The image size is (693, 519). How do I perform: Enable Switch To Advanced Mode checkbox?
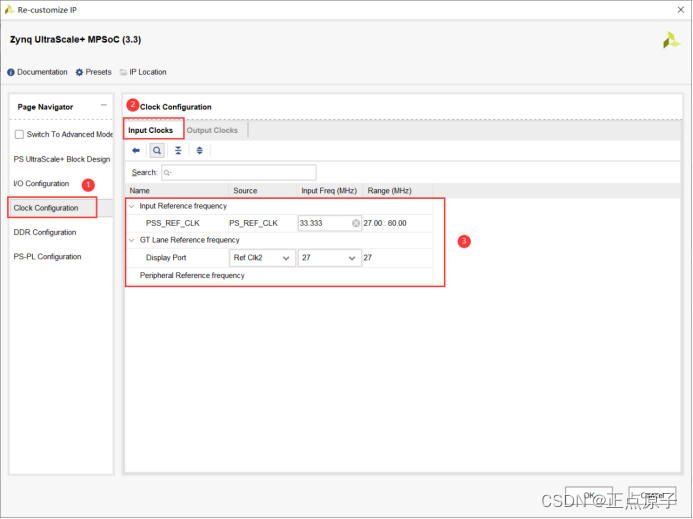click(x=19, y=134)
